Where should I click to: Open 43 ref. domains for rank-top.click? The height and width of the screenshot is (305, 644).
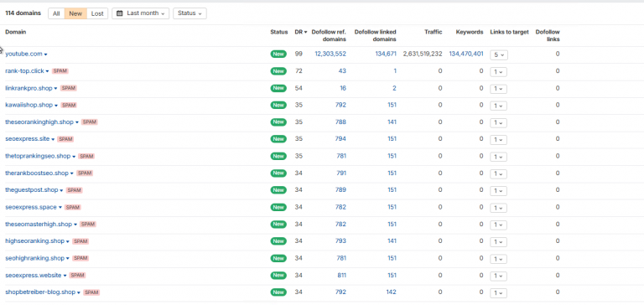[342, 71]
